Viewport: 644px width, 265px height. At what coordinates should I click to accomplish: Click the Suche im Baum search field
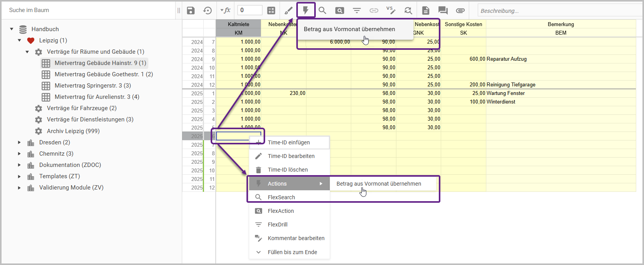click(x=90, y=10)
